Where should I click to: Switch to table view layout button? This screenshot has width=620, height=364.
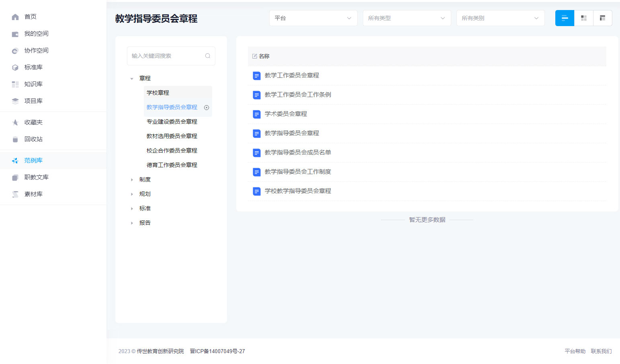(603, 18)
